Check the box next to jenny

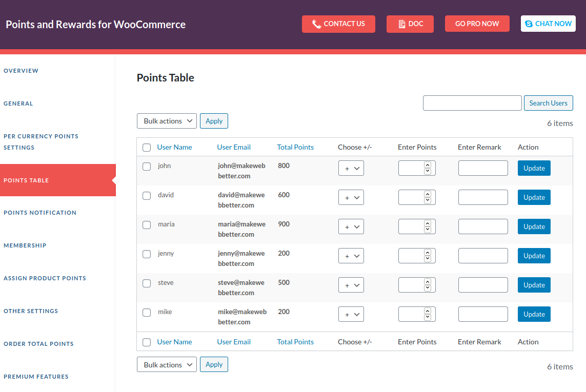[147, 254]
